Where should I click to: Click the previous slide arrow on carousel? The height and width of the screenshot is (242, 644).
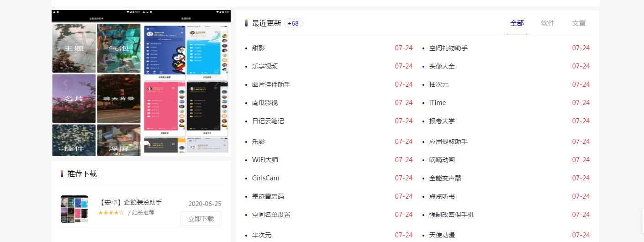click(65, 84)
